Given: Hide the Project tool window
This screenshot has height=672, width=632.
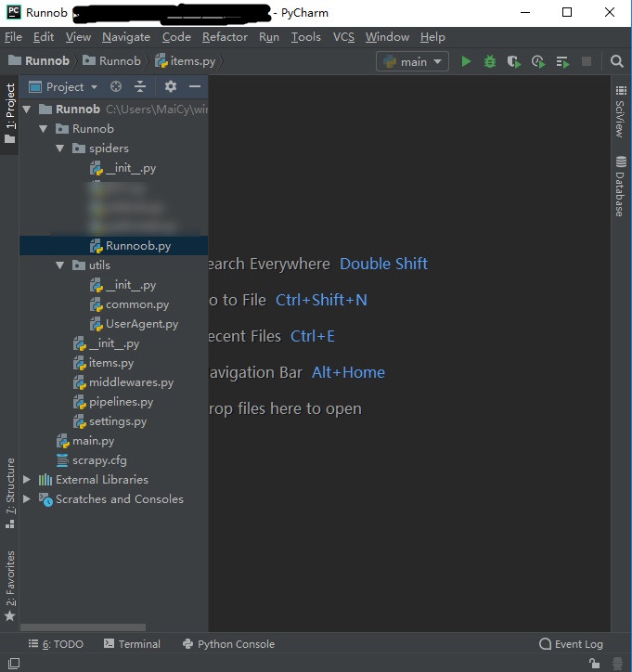Looking at the screenshot, I should tap(195, 86).
